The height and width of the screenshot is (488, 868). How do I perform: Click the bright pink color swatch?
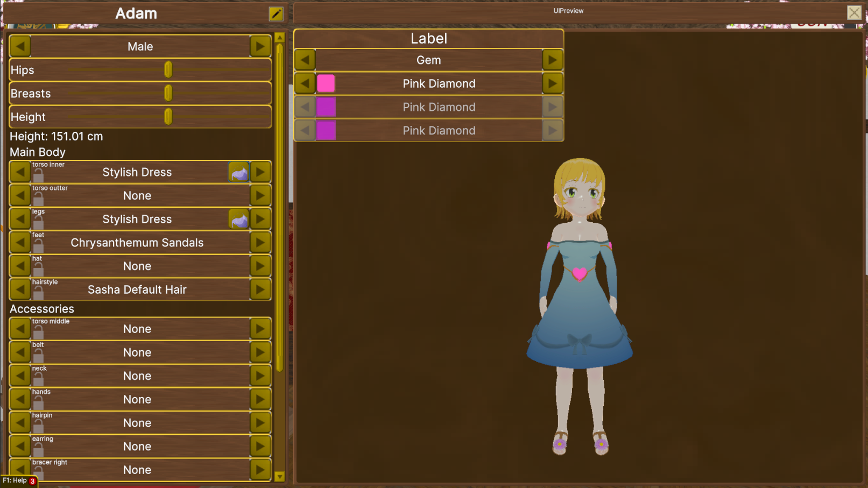[326, 83]
